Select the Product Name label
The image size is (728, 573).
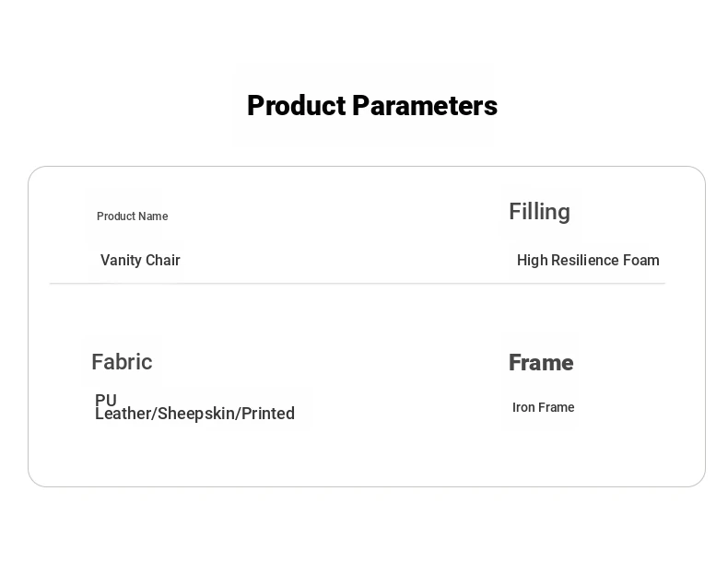tap(133, 216)
